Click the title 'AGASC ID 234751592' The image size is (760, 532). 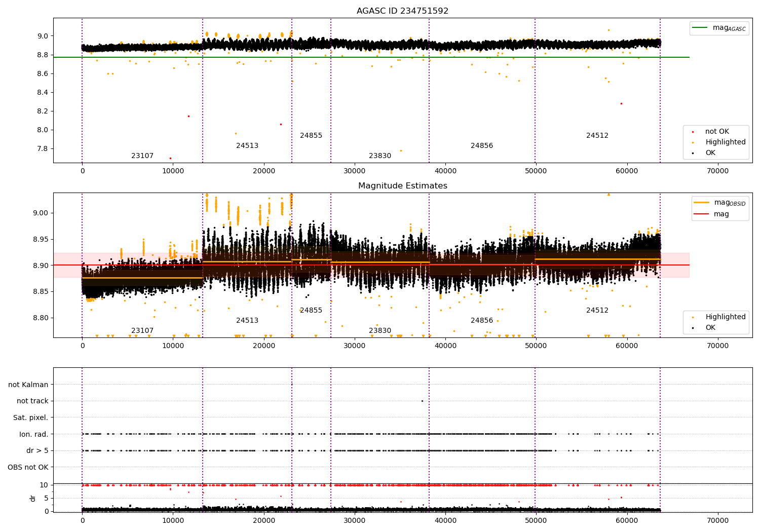pos(402,11)
